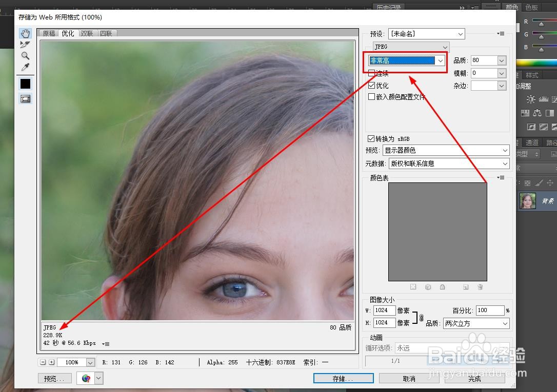Open the 两次立方 resample quality dropdown
The height and width of the screenshot is (392, 557).
pyautogui.click(x=505, y=323)
